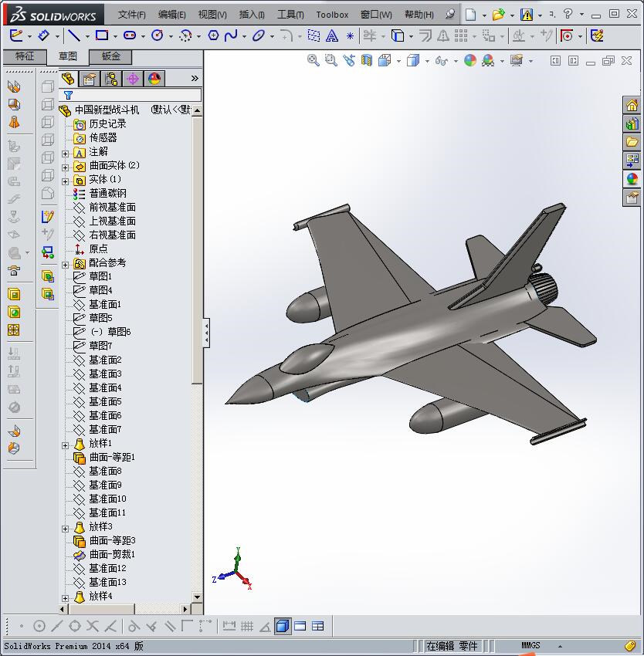Expand the 注解 tree node

[x=66, y=154]
